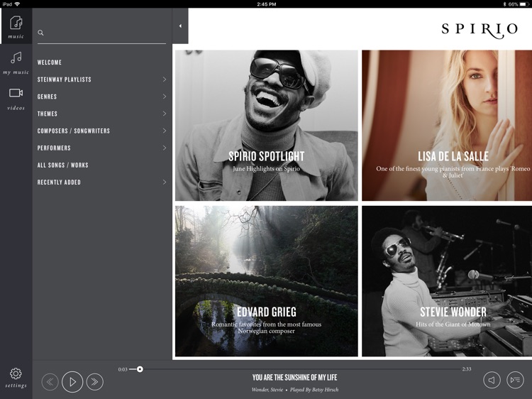The width and height of the screenshot is (532, 399).
Task: Expand the Genres chevron
Action: pyautogui.click(x=165, y=97)
